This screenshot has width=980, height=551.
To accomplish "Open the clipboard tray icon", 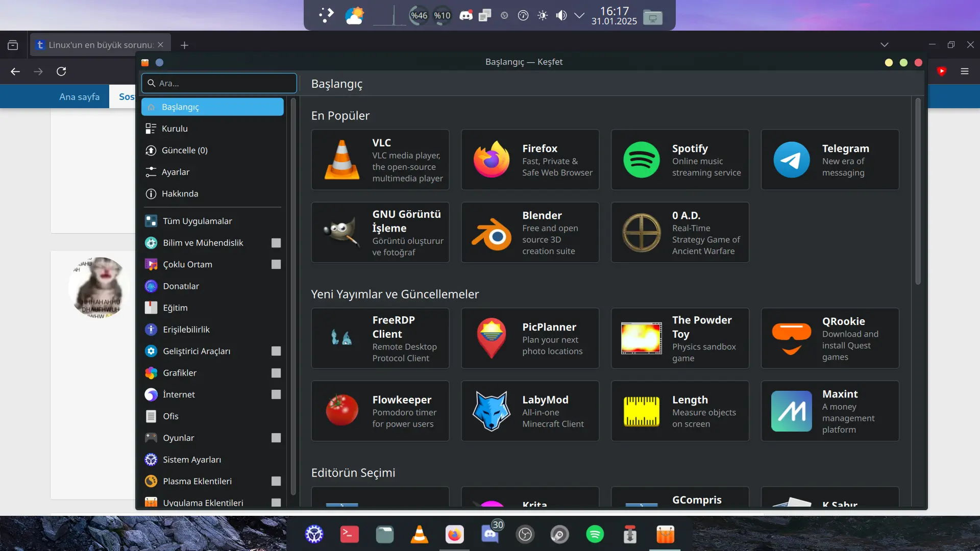I will 485,15.
